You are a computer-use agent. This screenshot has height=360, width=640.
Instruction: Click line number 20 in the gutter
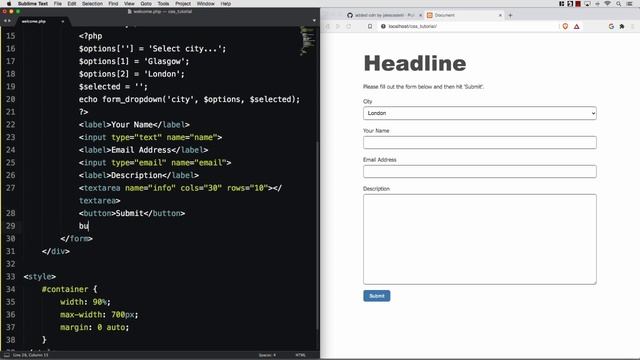tap(11, 99)
